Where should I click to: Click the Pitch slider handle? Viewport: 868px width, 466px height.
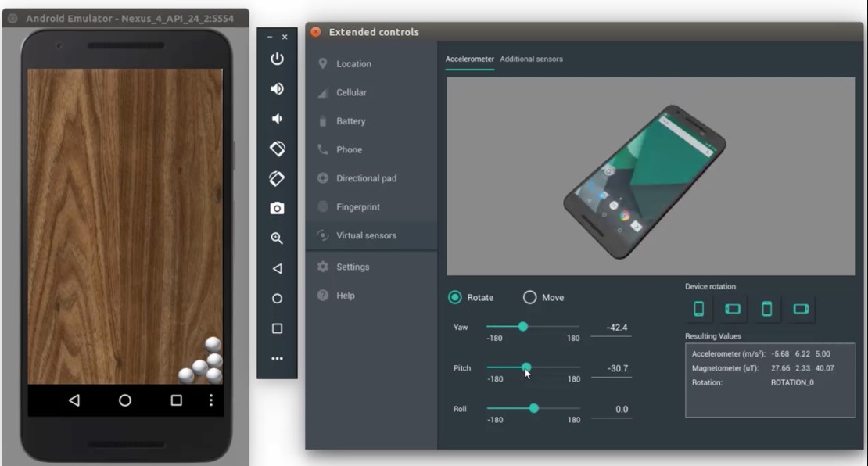[x=526, y=367]
